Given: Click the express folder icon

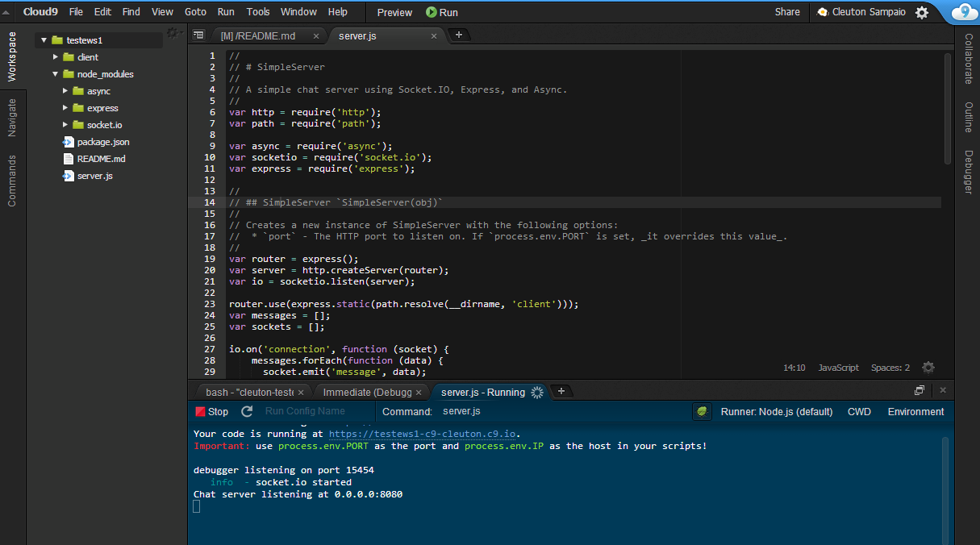Looking at the screenshot, I should tap(78, 108).
